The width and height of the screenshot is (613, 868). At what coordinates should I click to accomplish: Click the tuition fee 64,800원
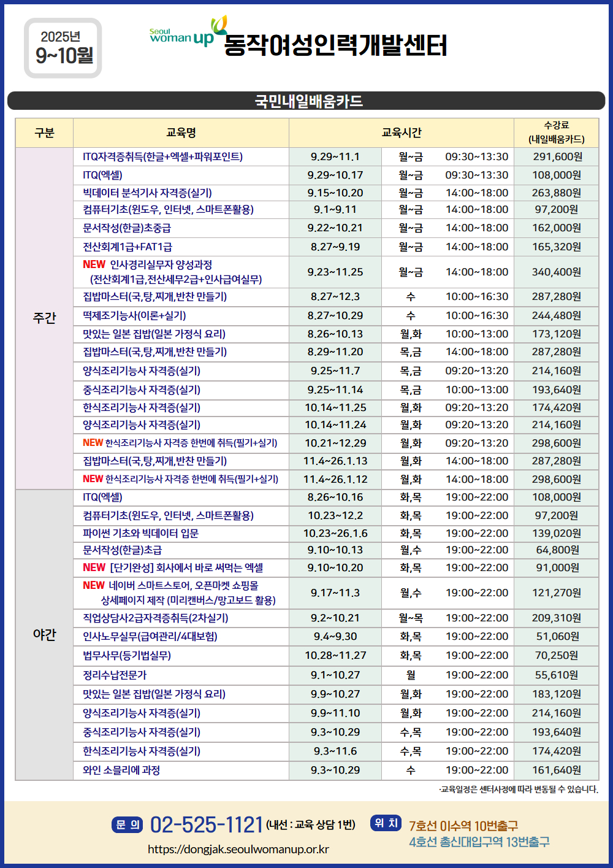[557, 550]
